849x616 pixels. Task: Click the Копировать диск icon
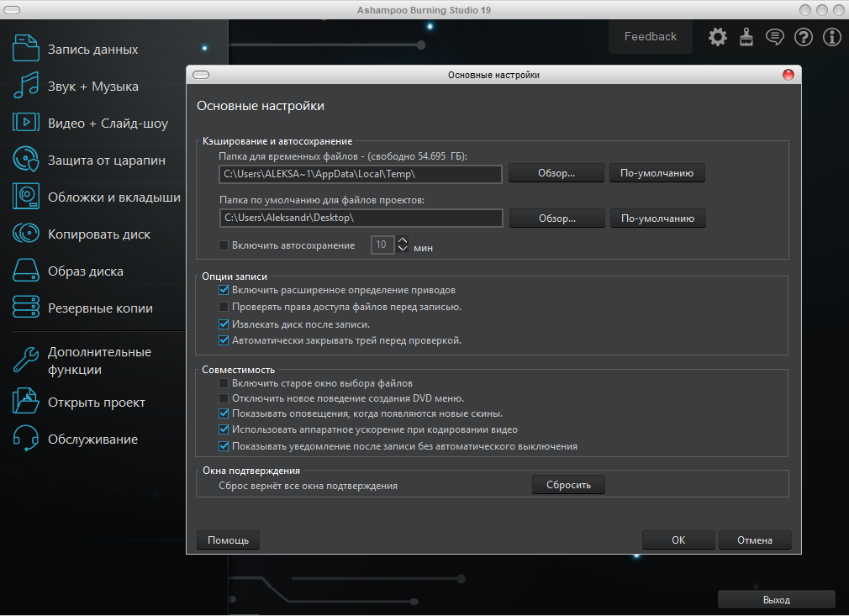click(x=25, y=234)
